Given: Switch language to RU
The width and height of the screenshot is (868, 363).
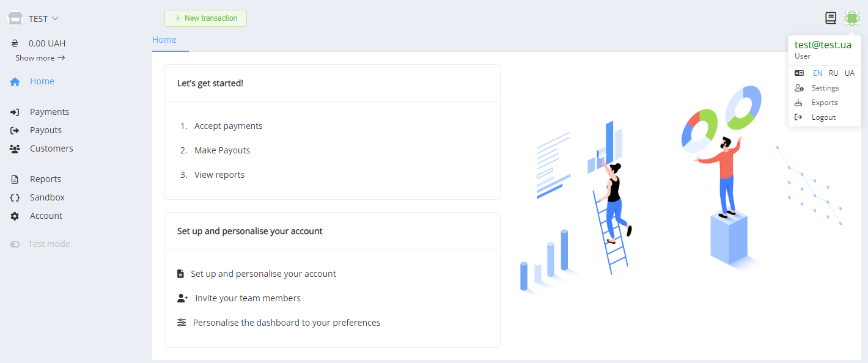Looking at the screenshot, I should click(833, 73).
